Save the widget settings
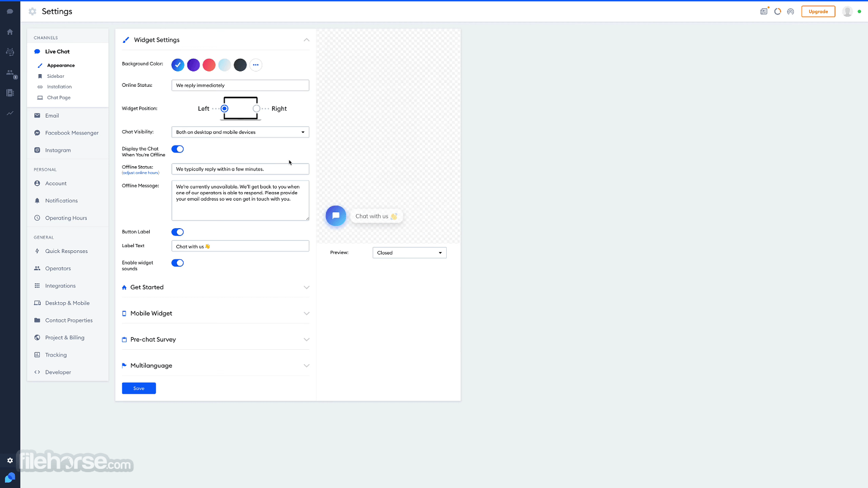868x488 pixels. (x=139, y=388)
